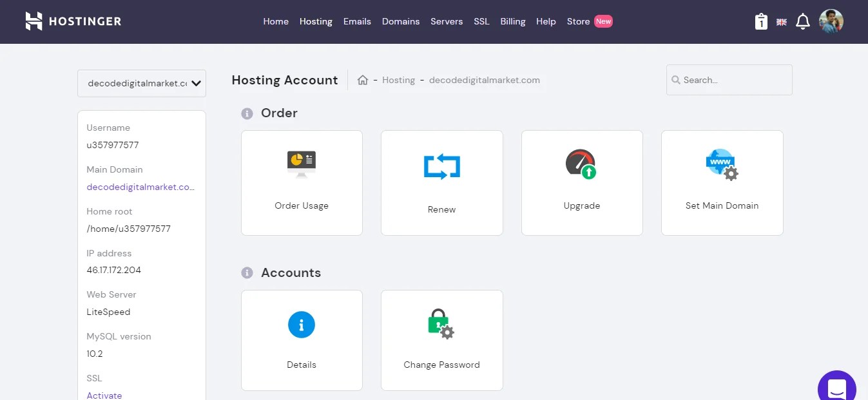Image resolution: width=868 pixels, height=400 pixels.
Task: Click the info icon beside Order heading
Action: (247, 113)
